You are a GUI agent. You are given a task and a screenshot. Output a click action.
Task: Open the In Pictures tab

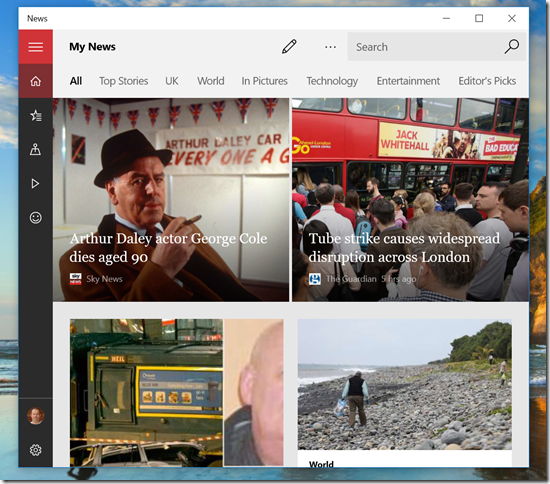(x=264, y=81)
